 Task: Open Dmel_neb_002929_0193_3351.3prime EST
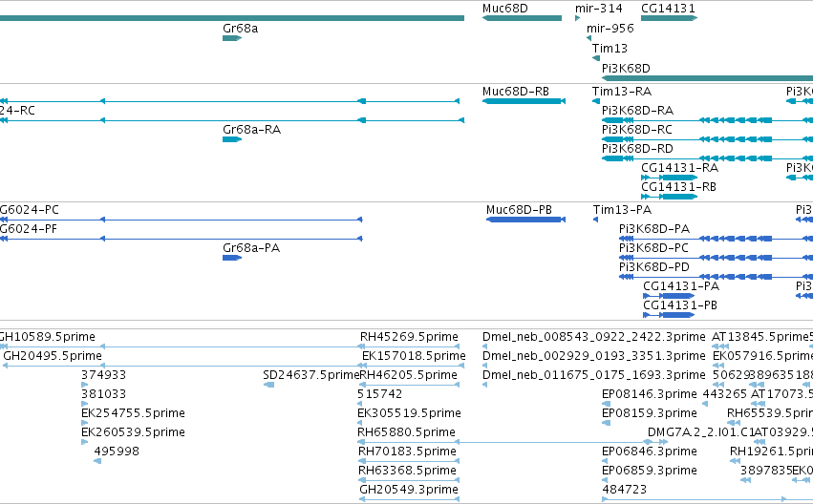593,356
